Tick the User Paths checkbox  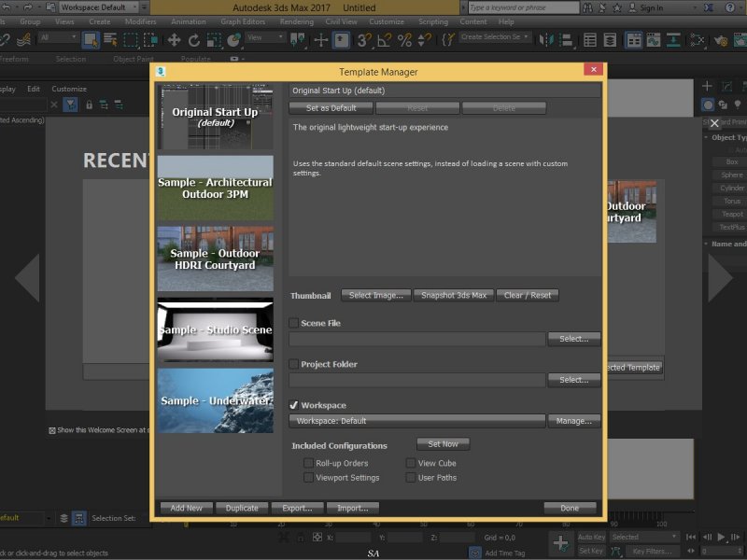click(411, 477)
